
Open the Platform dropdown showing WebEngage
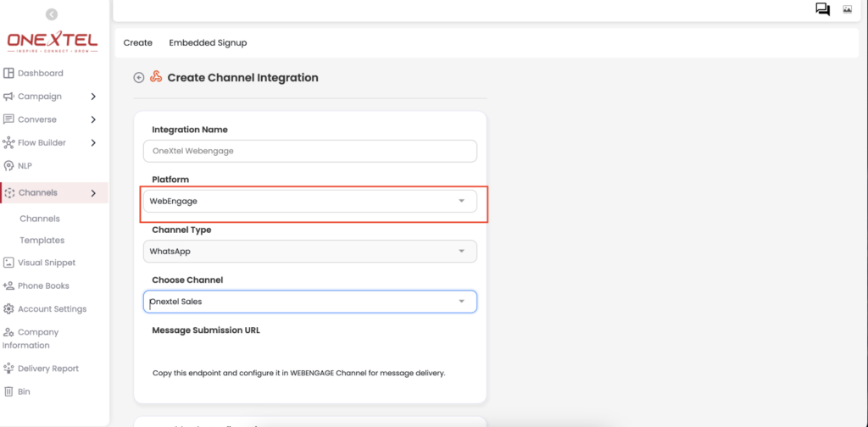310,202
